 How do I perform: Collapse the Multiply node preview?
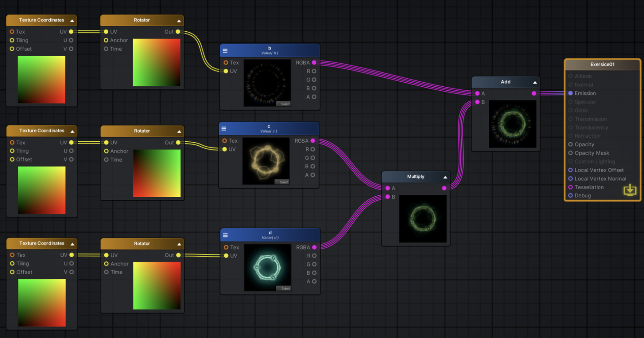[445, 177]
